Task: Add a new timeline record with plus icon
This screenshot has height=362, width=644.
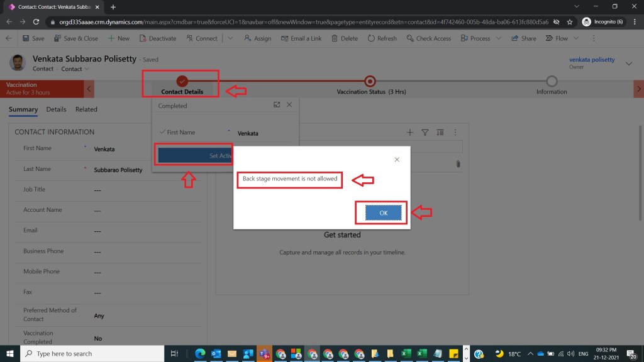Action: click(x=410, y=132)
